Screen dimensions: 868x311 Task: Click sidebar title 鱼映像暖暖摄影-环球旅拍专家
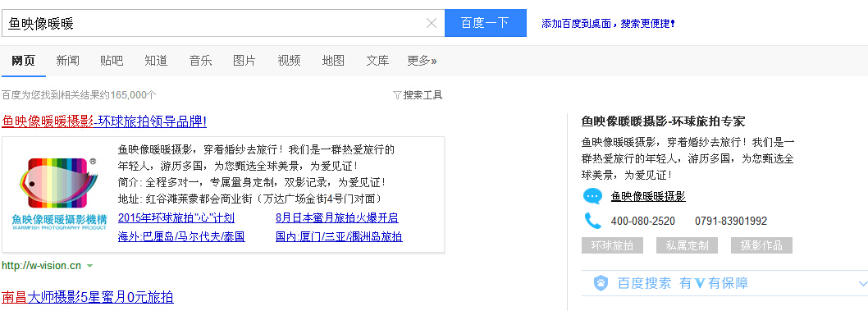[663, 121]
